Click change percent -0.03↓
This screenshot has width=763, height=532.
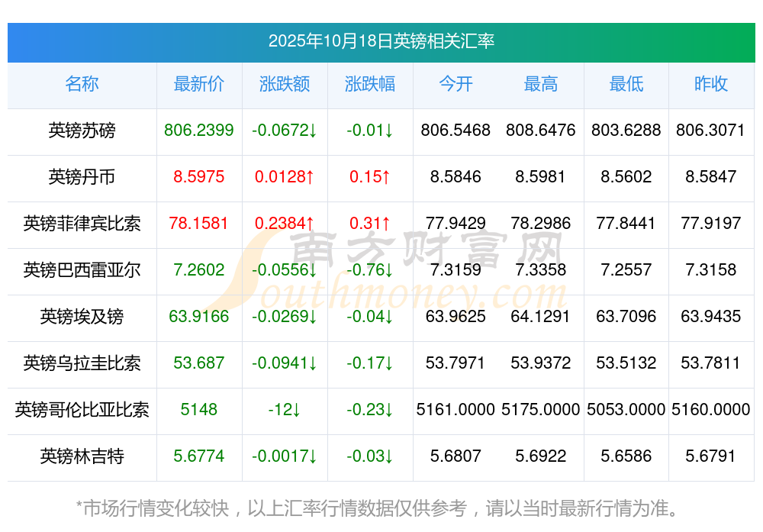tap(370, 456)
